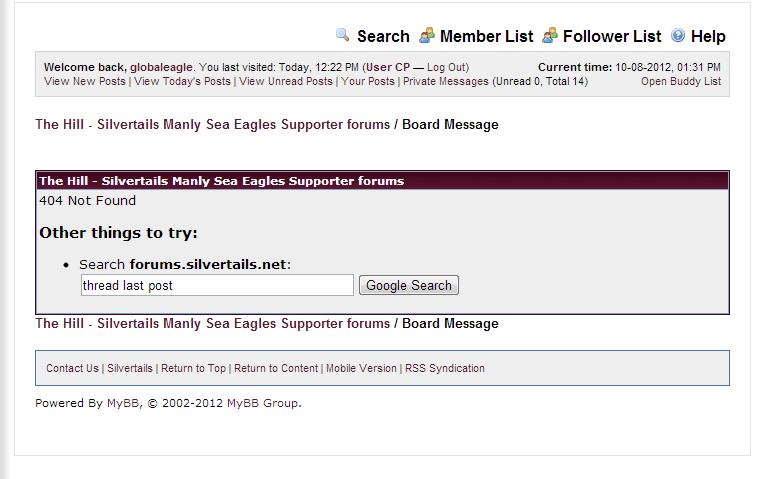Open the Member List page

[486, 36]
